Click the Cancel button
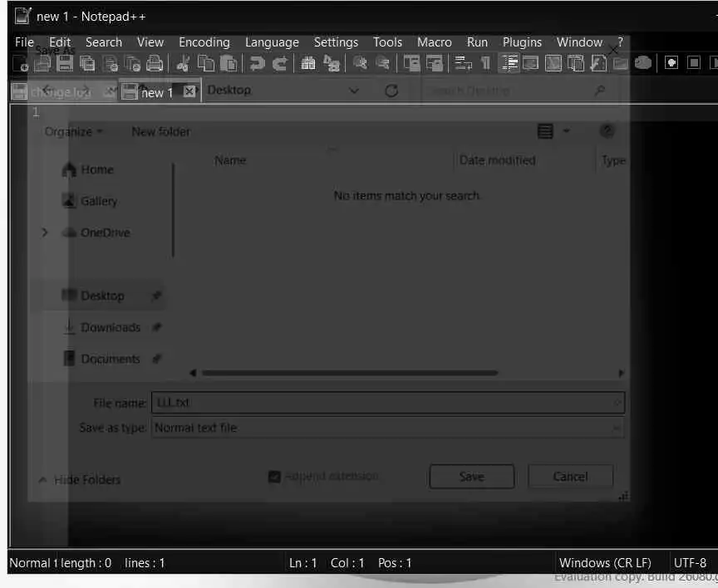The image size is (718, 588). pos(570,477)
